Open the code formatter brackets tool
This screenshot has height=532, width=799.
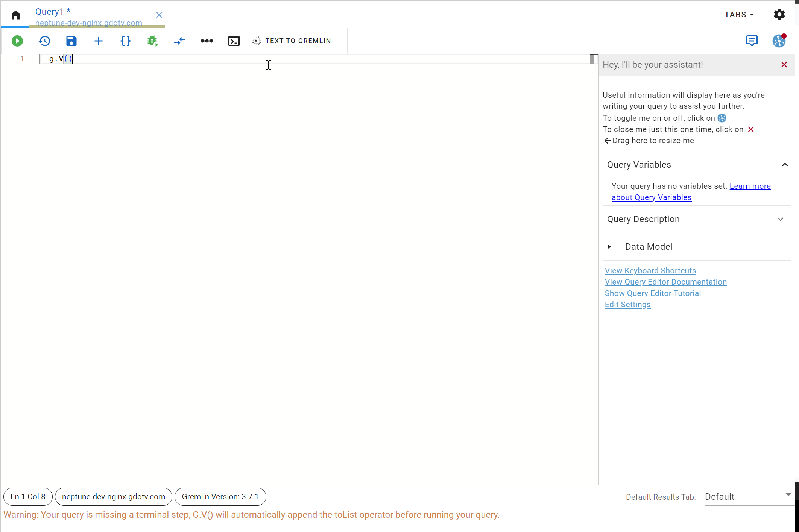click(x=125, y=41)
